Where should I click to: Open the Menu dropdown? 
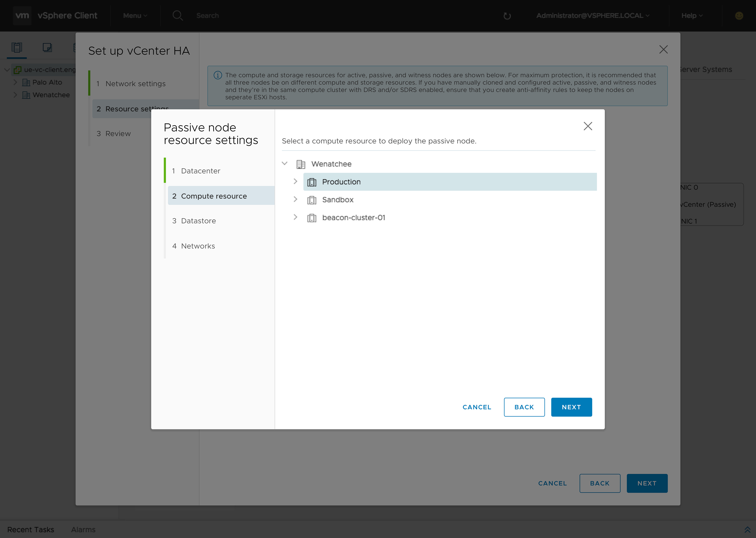tap(135, 16)
